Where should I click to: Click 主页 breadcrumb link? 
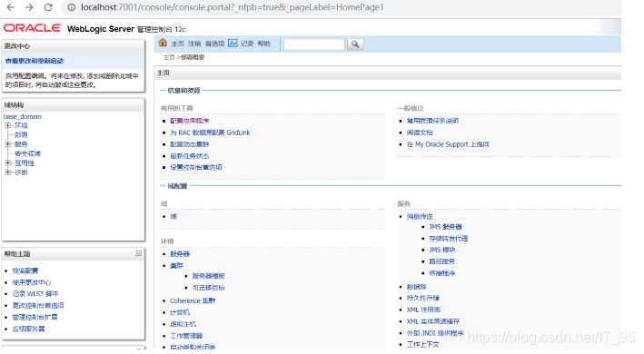pos(169,57)
